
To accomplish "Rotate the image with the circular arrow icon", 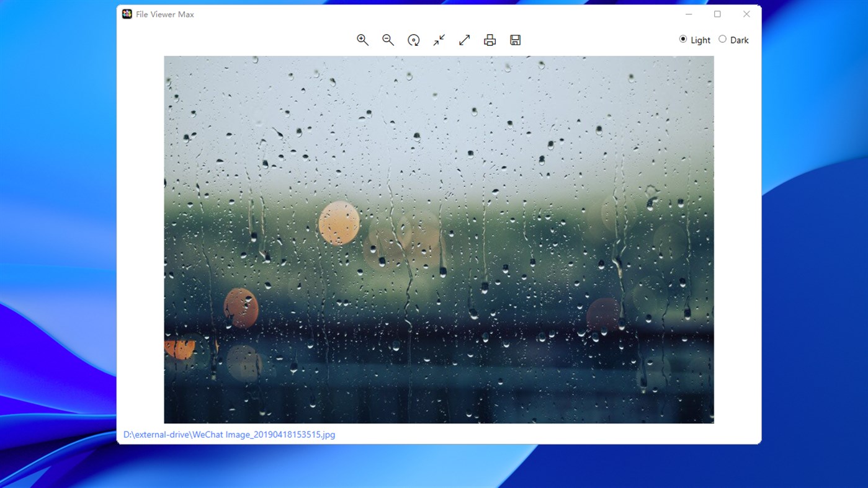I will click(413, 40).
